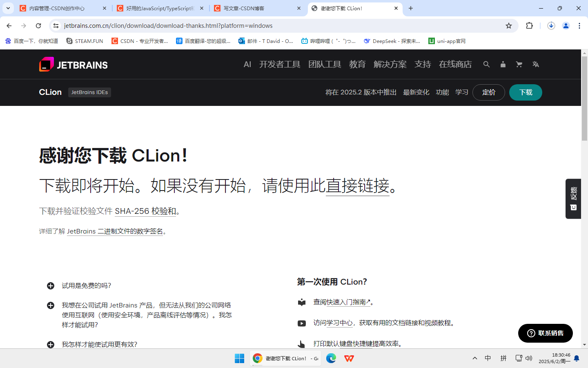588x368 pixels.
Task: Open the STEAM.FUN bookmark
Action: click(85, 41)
